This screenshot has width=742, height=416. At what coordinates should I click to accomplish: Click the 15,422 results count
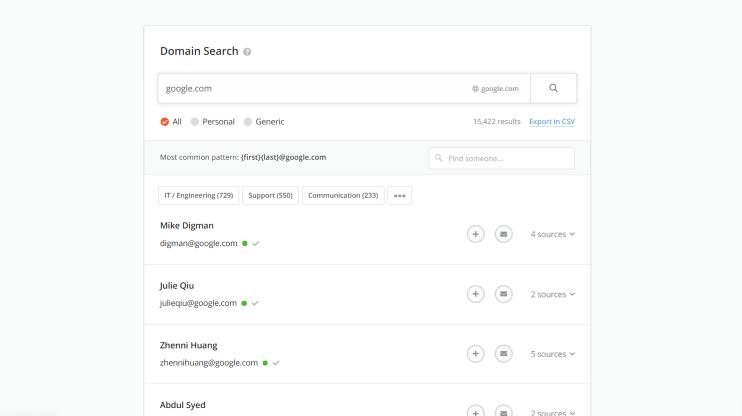pos(496,122)
